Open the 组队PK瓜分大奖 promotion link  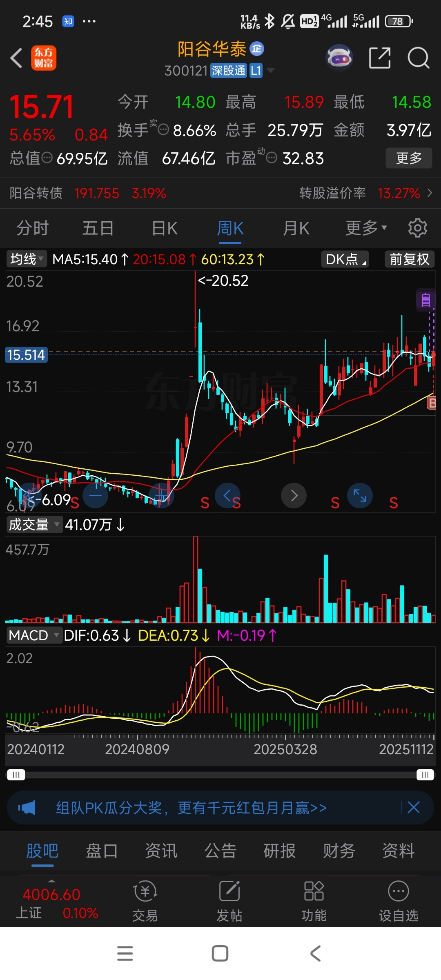[191, 808]
